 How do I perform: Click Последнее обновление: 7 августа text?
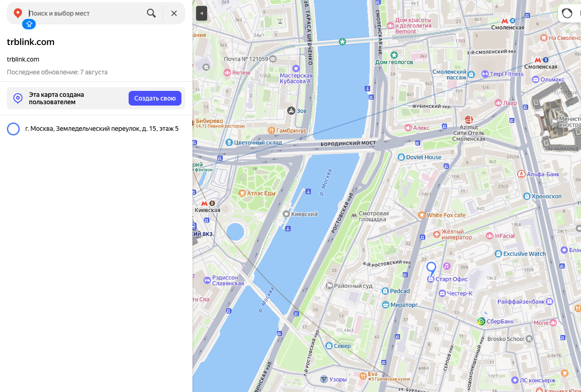pyautogui.click(x=57, y=72)
